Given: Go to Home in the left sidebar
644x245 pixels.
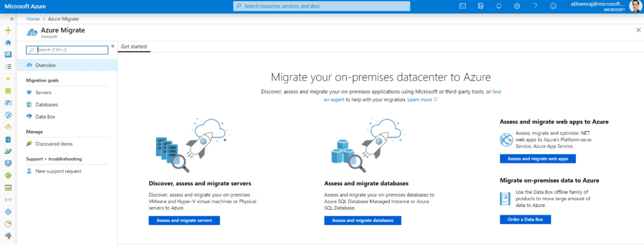Looking at the screenshot, I should pyautogui.click(x=8, y=42).
